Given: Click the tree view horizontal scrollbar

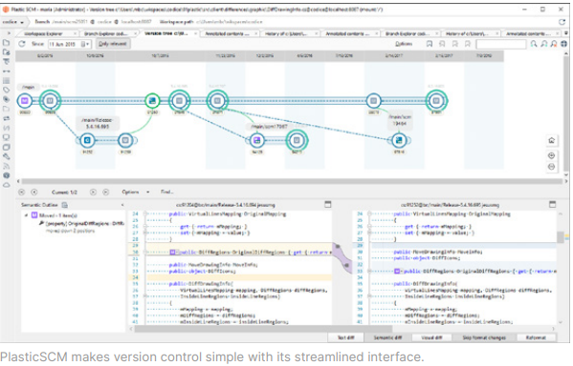Looking at the screenshot, I should pyautogui.click(x=291, y=181).
